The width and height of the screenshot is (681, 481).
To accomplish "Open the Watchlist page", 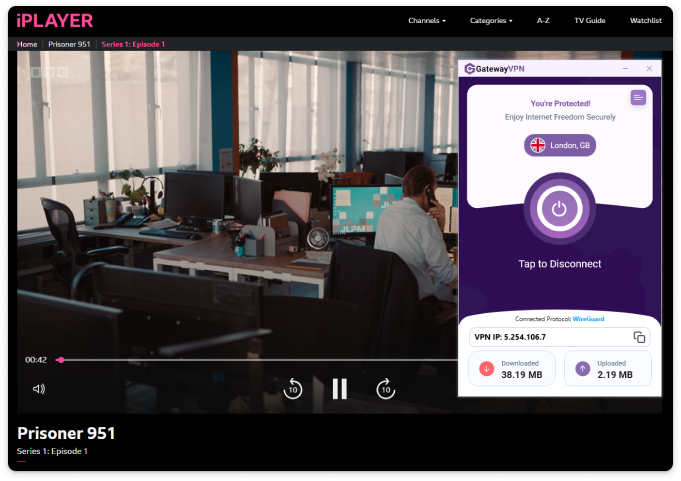I will tap(645, 20).
